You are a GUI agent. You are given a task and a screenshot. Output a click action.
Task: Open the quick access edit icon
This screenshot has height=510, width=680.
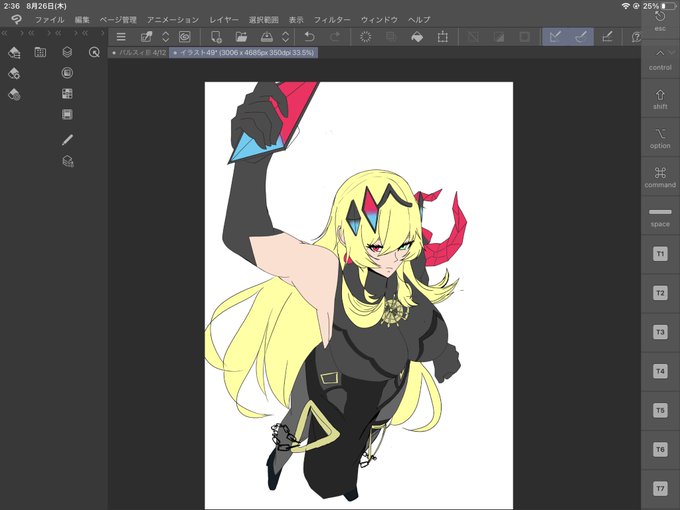147,37
